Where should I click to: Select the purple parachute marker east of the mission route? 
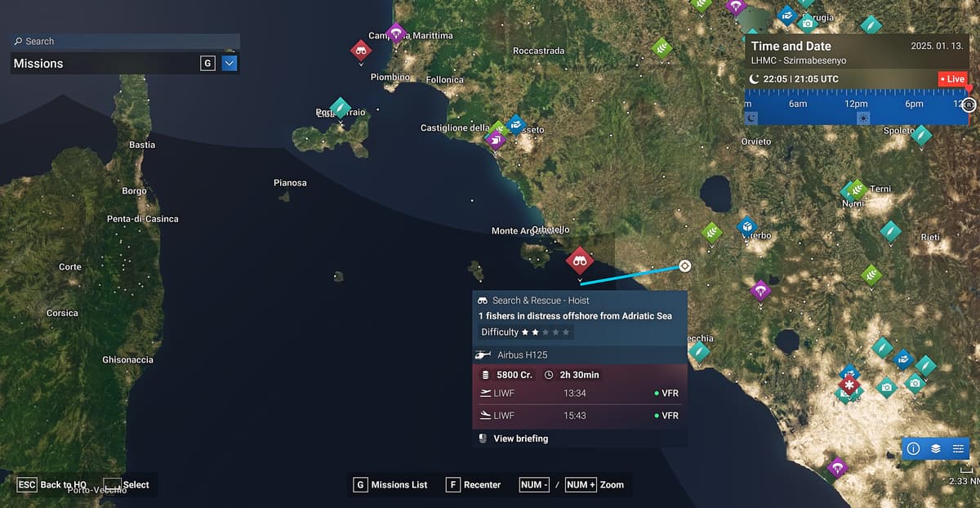pos(760,290)
